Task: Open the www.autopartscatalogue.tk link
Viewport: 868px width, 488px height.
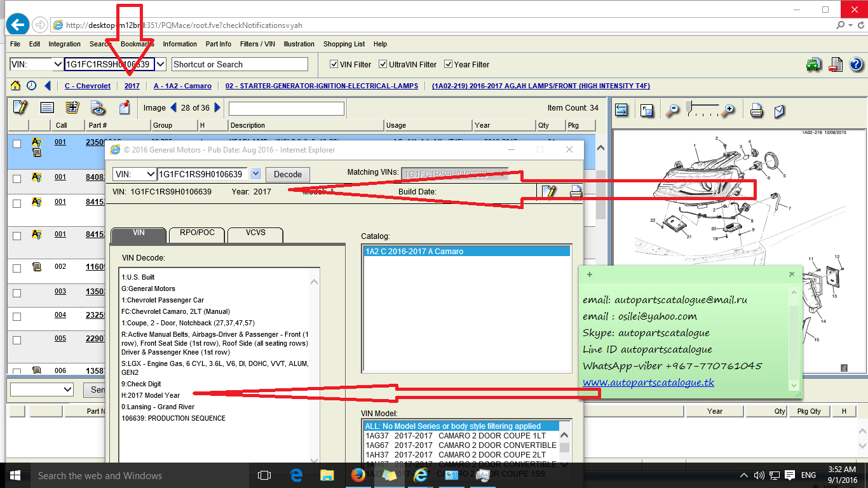Action: [648, 383]
